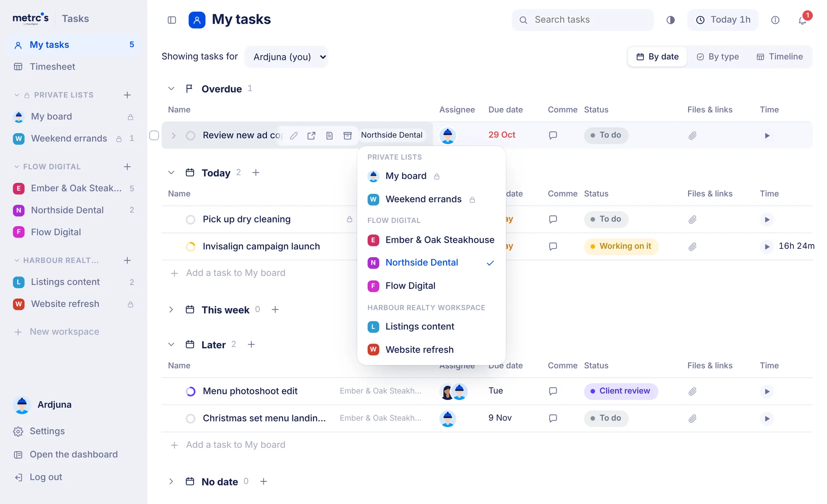
Task: Toggle status circle of Menu photoshoot edit
Action: [191, 392]
